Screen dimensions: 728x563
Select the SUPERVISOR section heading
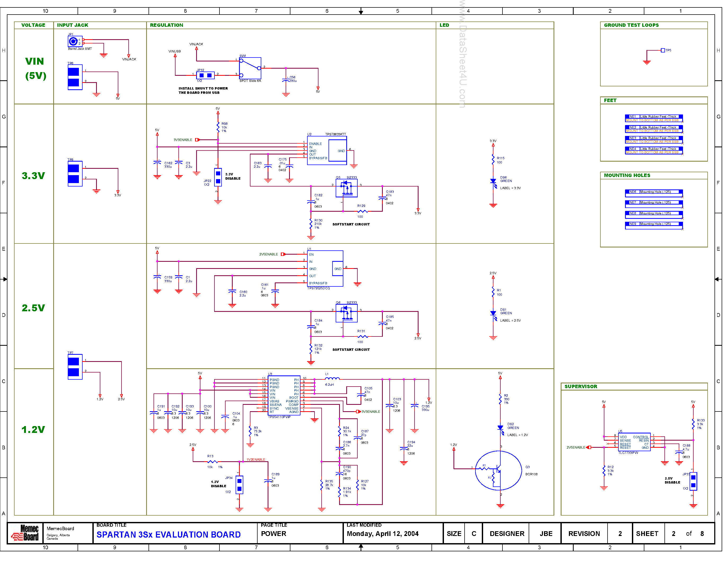click(x=581, y=387)
